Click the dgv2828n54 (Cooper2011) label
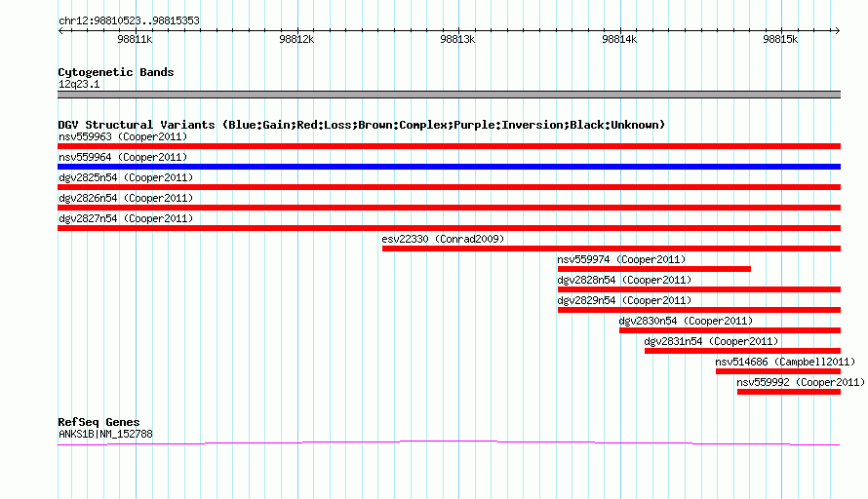The width and height of the screenshot is (868, 499). pyautogui.click(x=624, y=280)
